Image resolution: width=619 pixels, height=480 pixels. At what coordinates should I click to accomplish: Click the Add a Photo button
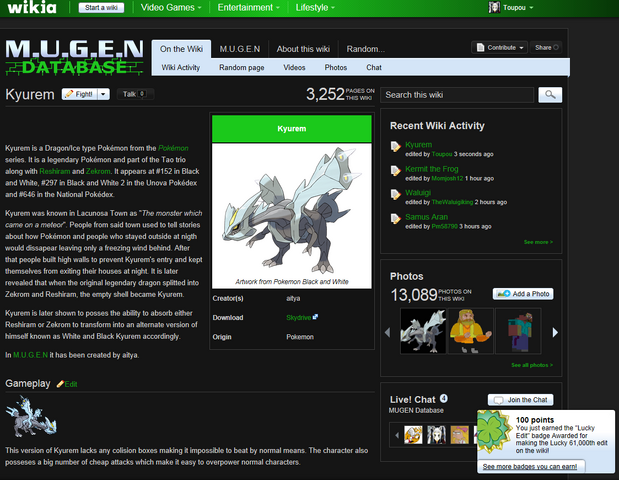coord(523,294)
